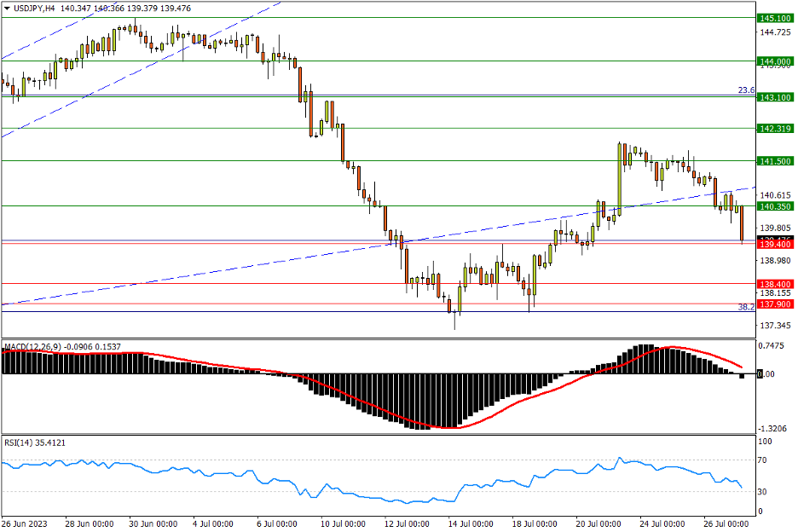Click the 20 Jul 00:00 time label
Screen dimensions: 798x532
pyautogui.click(x=596, y=523)
